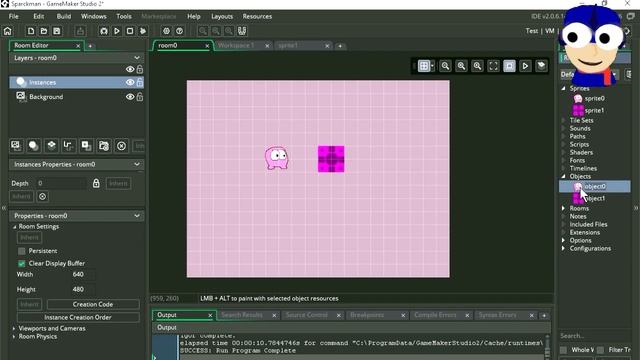Expand Viewports and Cameras section

pos(14,329)
